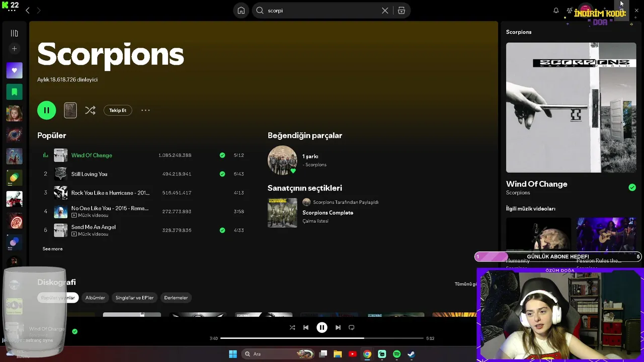Expand popular list with See more

coord(53,249)
